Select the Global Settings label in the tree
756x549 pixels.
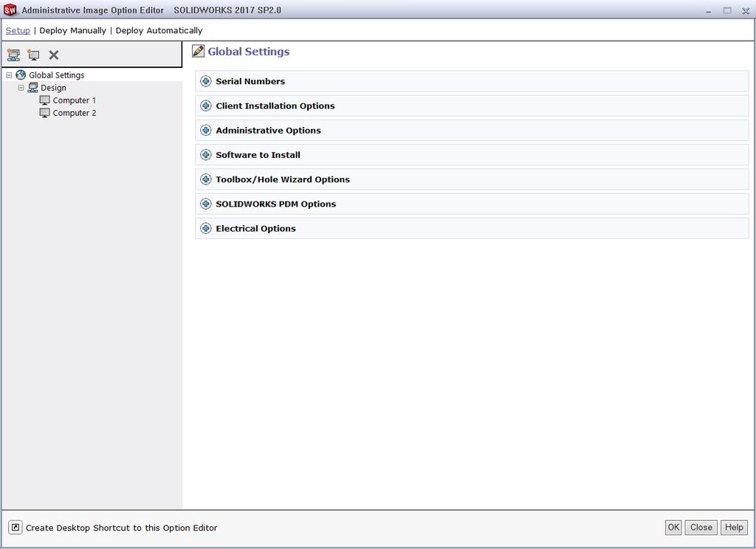[x=56, y=75]
